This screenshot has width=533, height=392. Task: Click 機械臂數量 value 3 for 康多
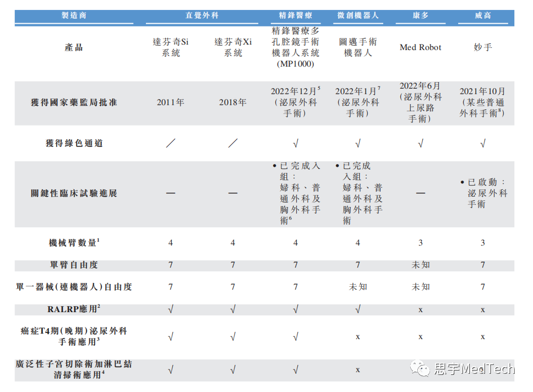tap(421, 243)
